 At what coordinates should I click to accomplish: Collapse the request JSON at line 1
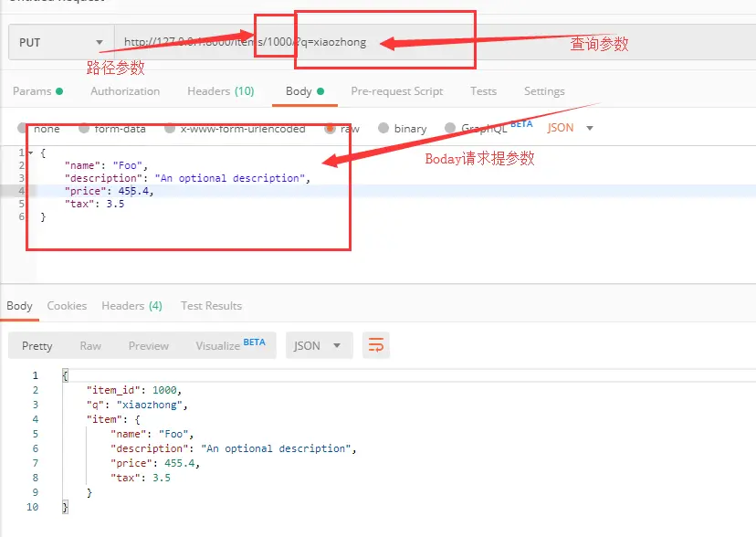click(x=31, y=153)
